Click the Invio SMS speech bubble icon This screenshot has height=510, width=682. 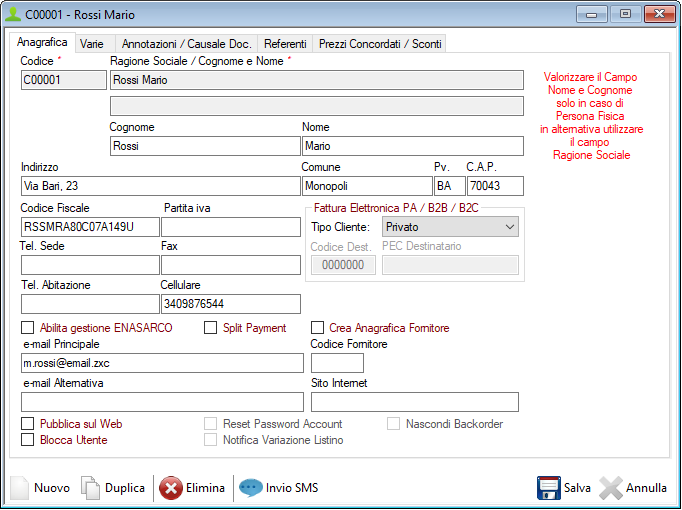click(x=251, y=488)
